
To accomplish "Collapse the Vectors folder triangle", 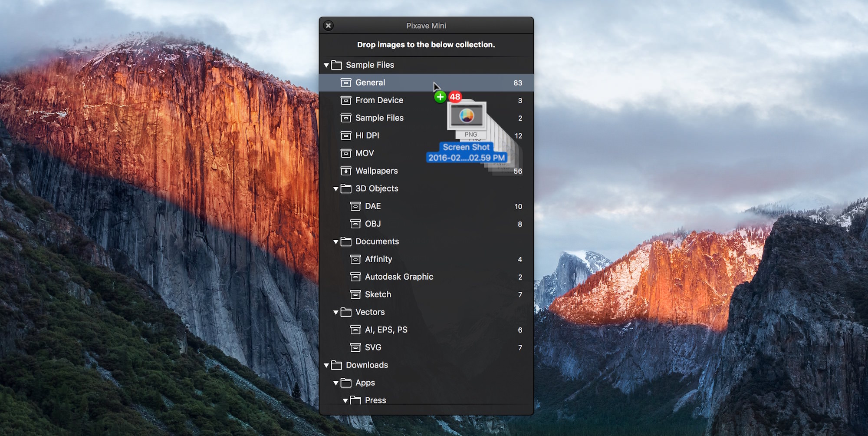I will tap(336, 312).
